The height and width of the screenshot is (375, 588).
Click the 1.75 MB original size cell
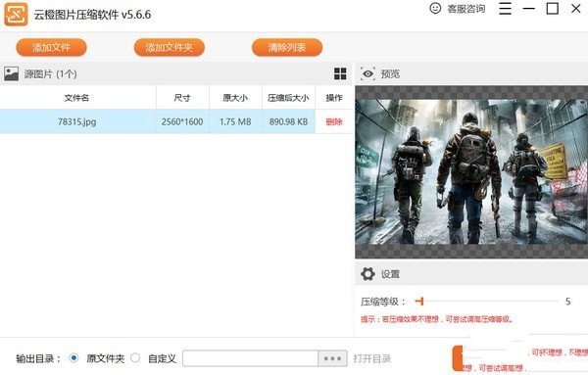235,121
